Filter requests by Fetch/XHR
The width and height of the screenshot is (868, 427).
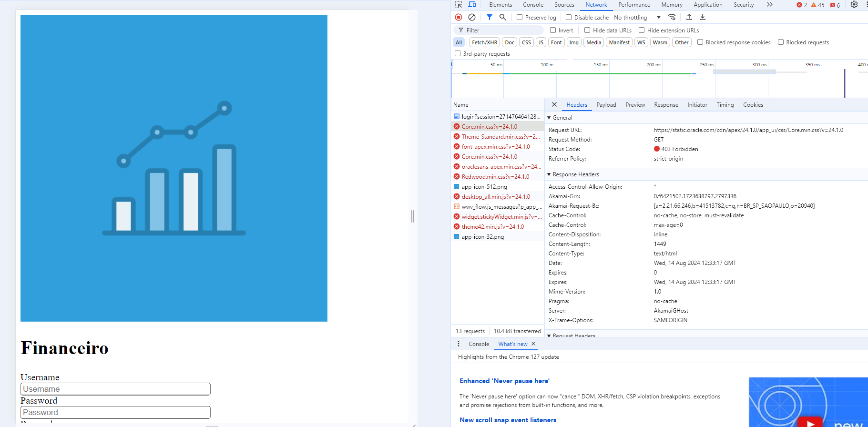coord(484,42)
